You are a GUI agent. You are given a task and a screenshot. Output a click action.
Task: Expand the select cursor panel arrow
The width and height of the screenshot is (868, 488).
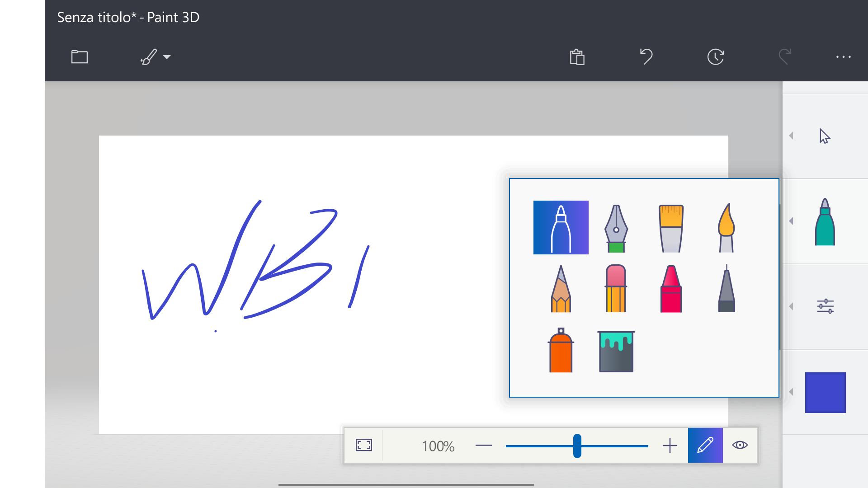[791, 136]
